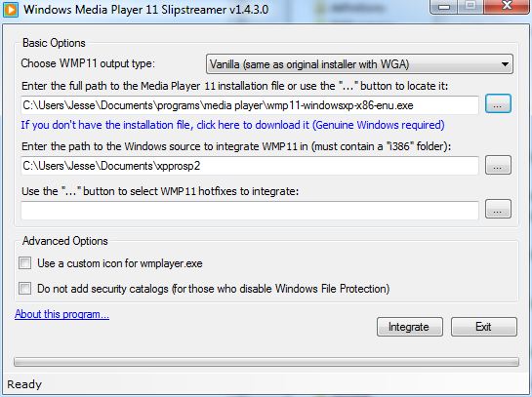532x397 pixels.
Task: Click the empty hotfixes path field
Action: (x=250, y=210)
